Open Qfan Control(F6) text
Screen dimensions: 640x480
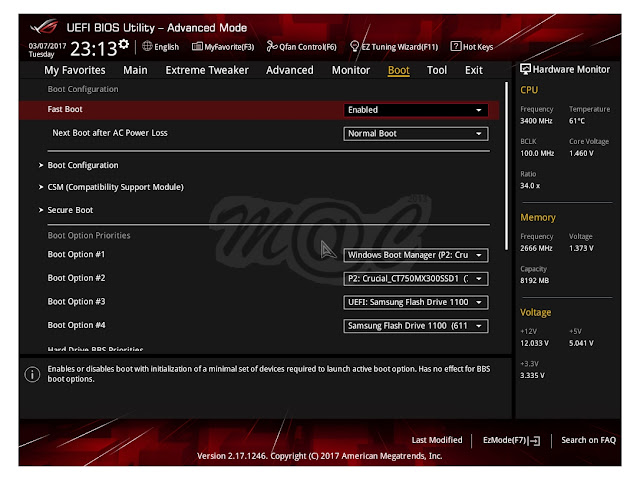308,47
